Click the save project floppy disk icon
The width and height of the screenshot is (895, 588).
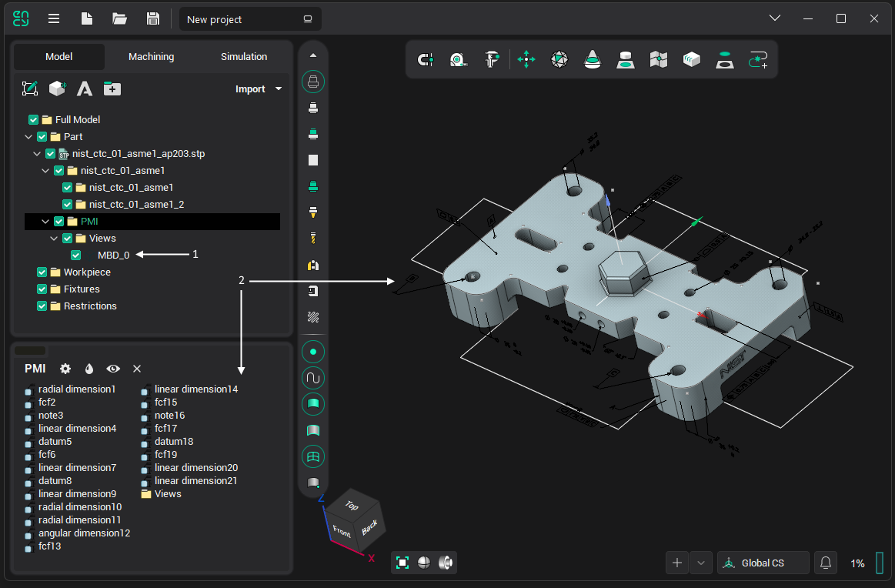pyautogui.click(x=153, y=18)
